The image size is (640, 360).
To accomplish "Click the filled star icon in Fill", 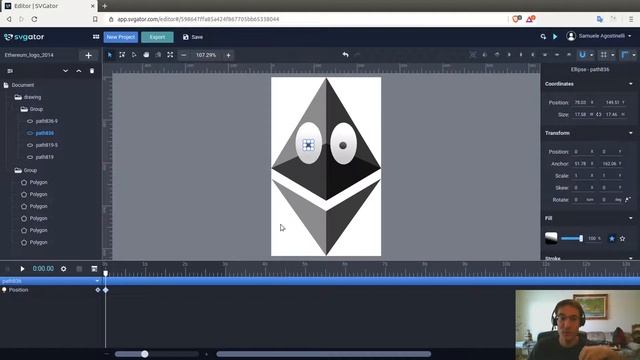I will click(x=611, y=238).
